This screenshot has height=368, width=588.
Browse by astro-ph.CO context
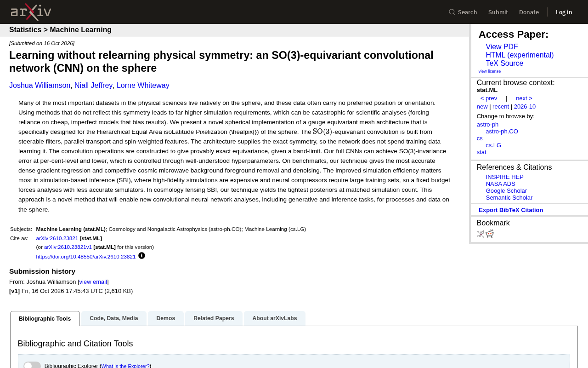pos(502,132)
